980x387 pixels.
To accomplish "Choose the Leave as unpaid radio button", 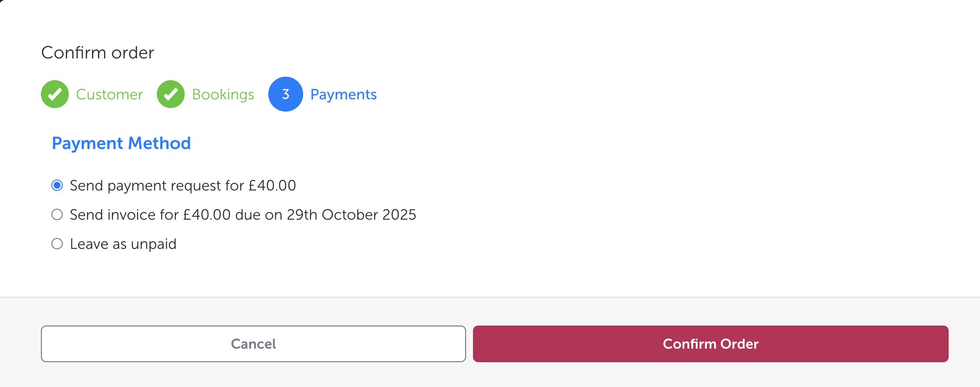I will click(x=57, y=244).
